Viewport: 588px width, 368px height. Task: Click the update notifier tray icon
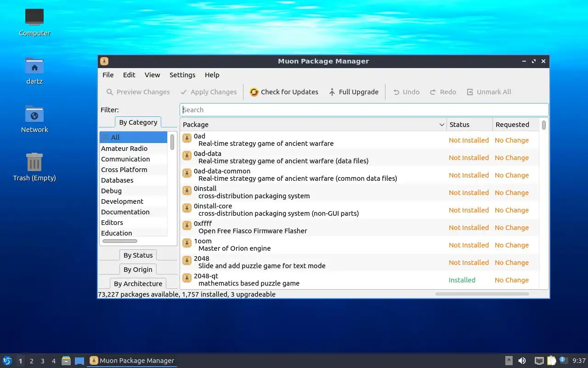click(564, 360)
